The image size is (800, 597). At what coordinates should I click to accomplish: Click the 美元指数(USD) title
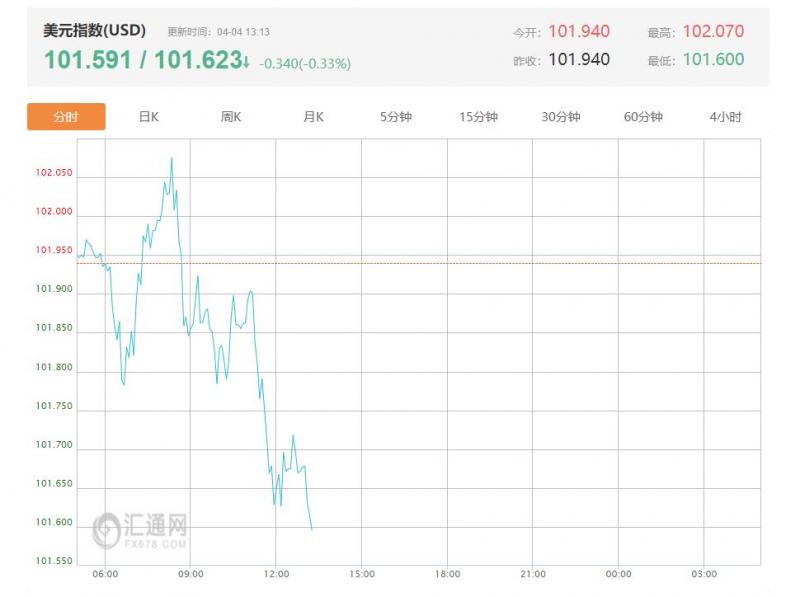[x=95, y=31]
